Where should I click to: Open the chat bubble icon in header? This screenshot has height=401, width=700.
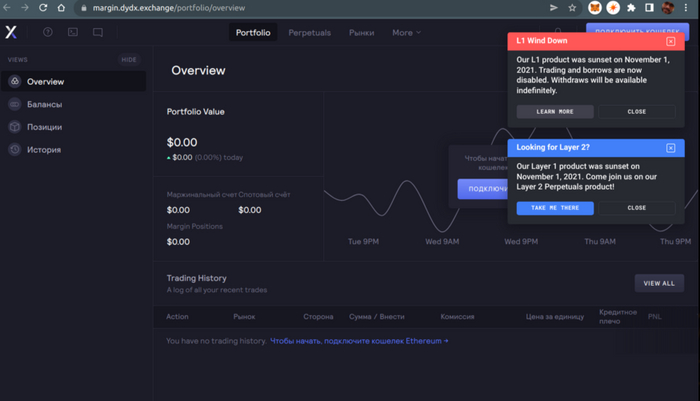click(x=98, y=32)
